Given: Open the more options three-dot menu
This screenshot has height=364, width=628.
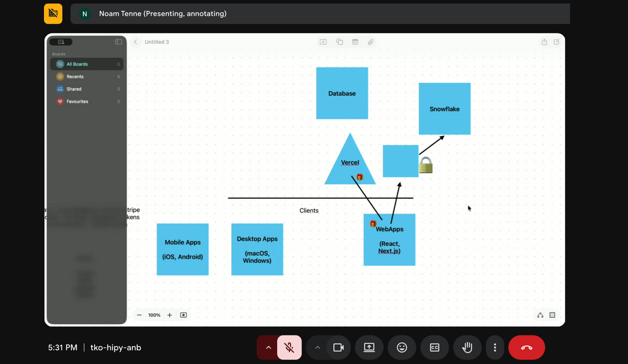Looking at the screenshot, I should (x=495, y=348).
